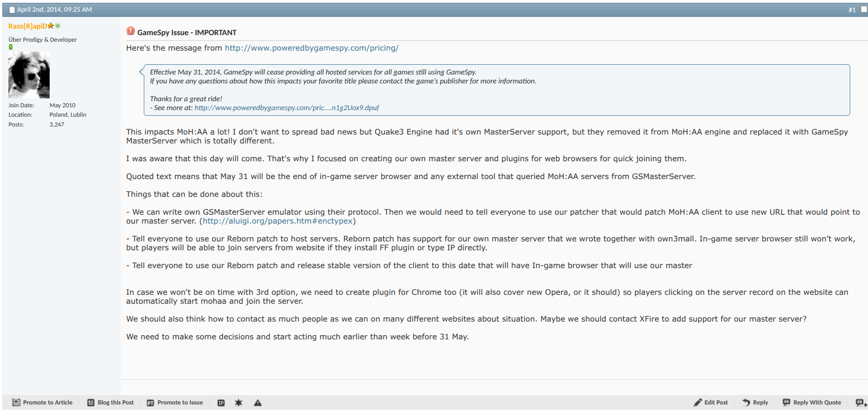Click the multi-quote icon
Screen dimensions: 868x412
[x=861, y=403]
